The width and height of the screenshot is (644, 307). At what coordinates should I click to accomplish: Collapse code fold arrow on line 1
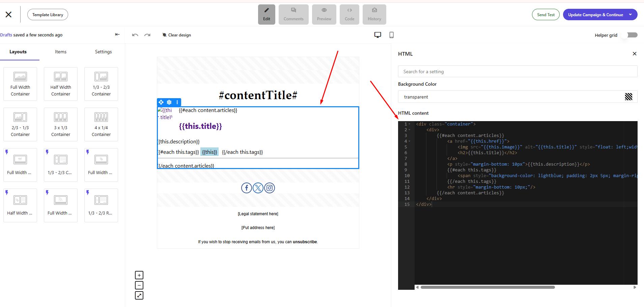tap(410, 124)
